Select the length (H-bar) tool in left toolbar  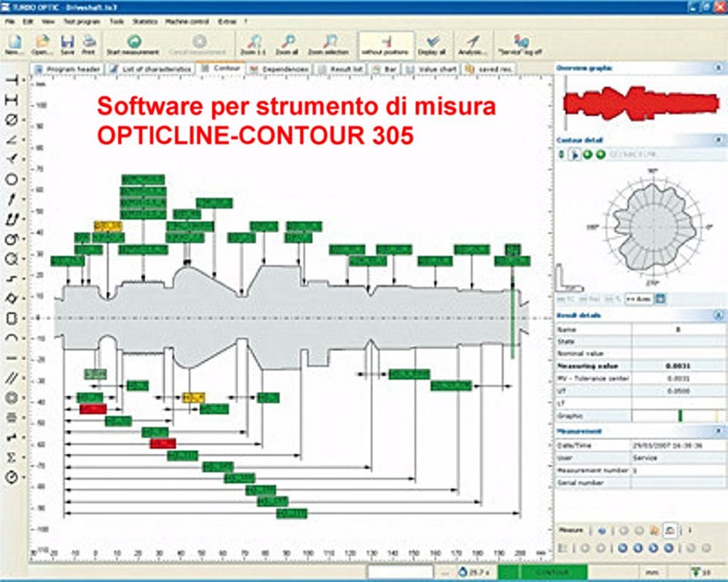coord(11,99)
